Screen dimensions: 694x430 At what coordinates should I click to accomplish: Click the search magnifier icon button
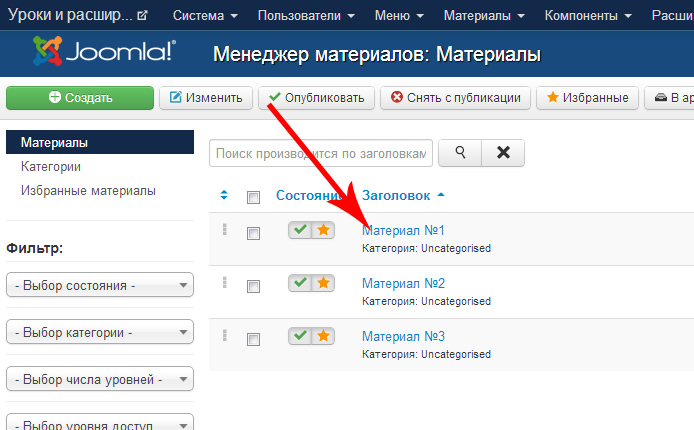point(460,153)
